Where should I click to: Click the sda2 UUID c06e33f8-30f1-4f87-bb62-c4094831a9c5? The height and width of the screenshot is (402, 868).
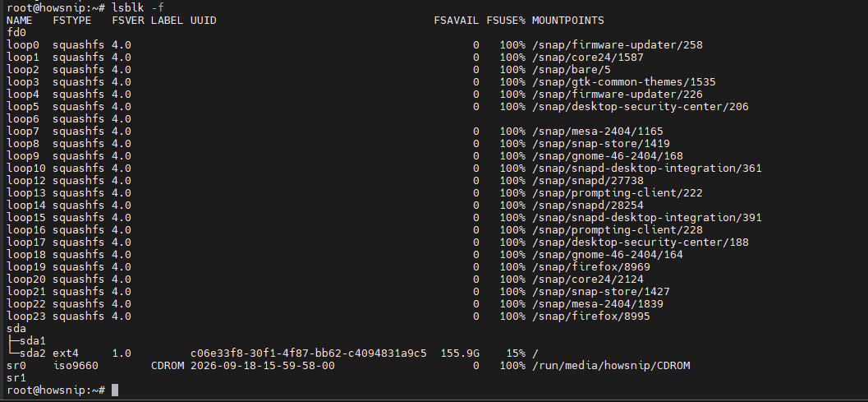pos(308,353)
